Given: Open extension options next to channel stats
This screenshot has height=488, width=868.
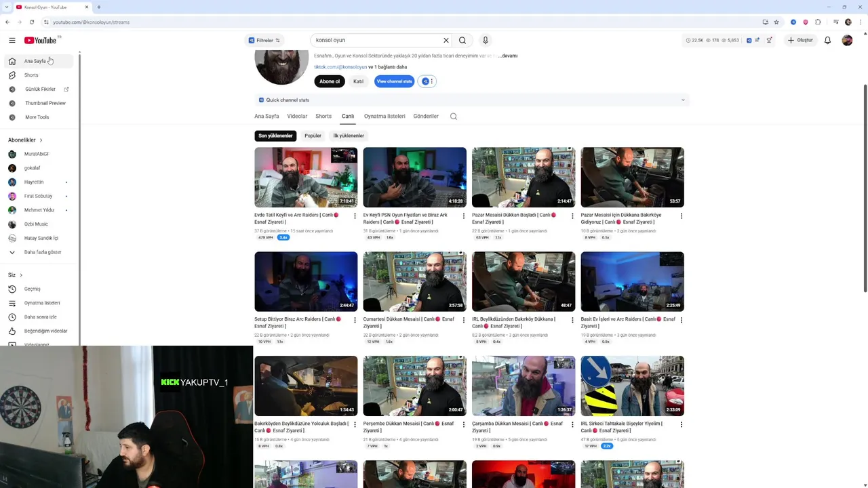Looking at the screenshot, I should point(427,81).
